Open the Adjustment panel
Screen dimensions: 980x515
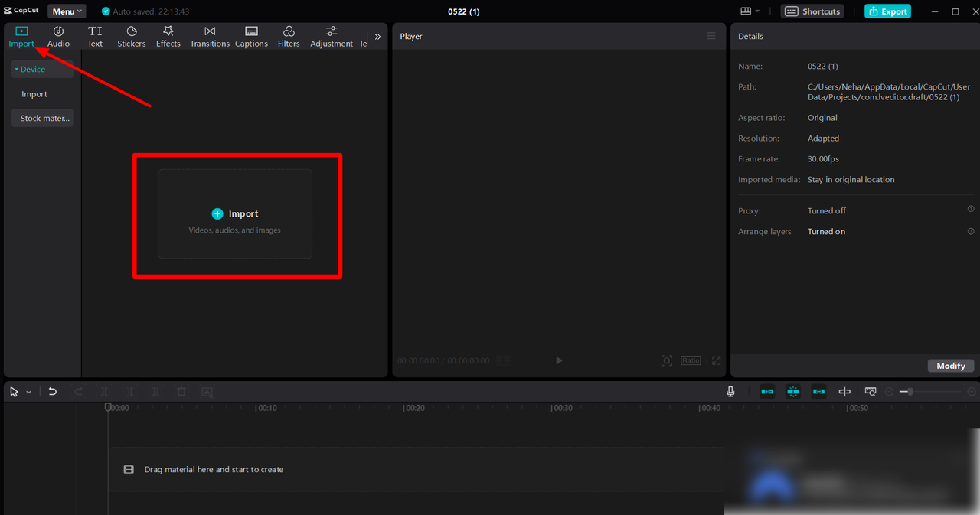point(332,36)
